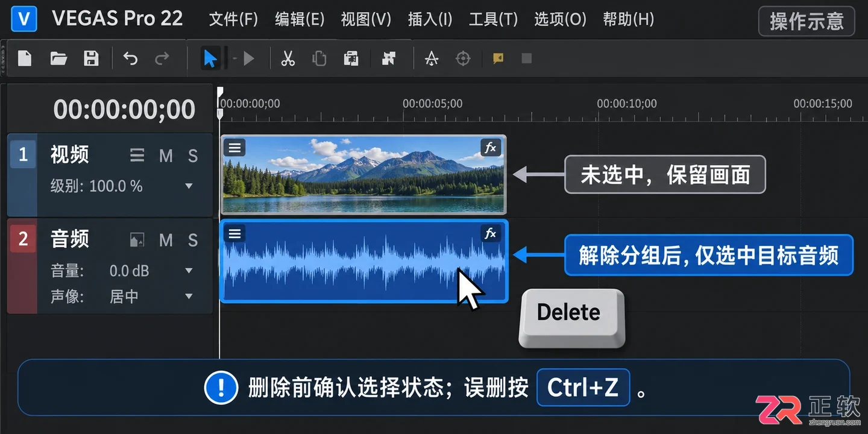Redo the action via the toolbar arrow
Image resolution: width=868 pixels, height=434 pixels.
[163, 58]
